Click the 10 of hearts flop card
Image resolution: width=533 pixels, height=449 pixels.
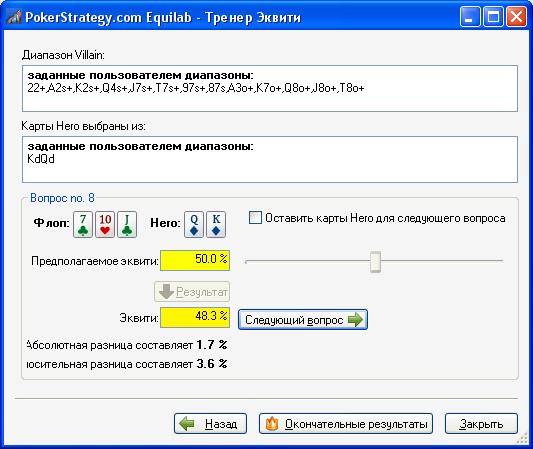105,224
